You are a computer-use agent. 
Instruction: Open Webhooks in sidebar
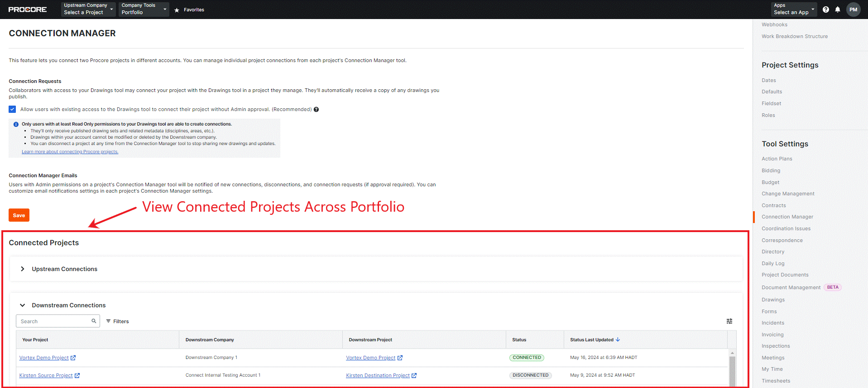click(774, 24)
